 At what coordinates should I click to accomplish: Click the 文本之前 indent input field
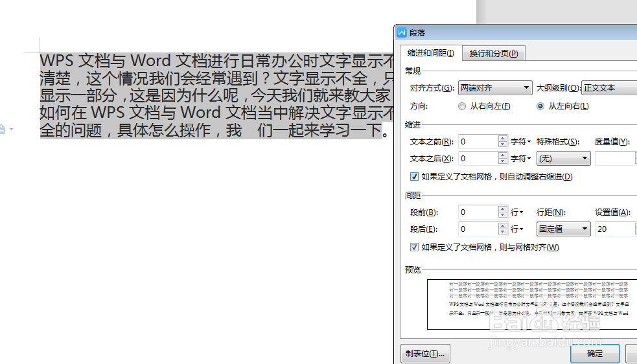(478, 141)
